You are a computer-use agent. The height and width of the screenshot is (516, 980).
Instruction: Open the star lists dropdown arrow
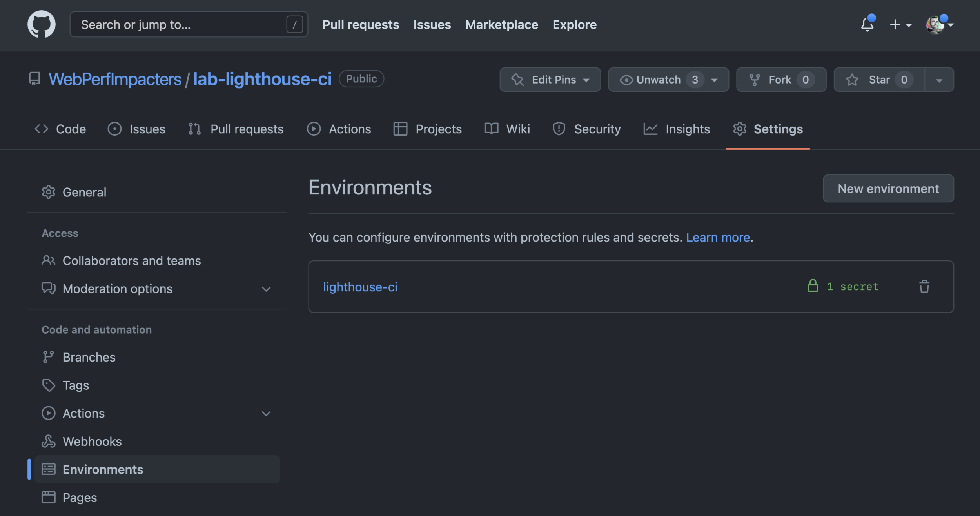click(939, 80)
